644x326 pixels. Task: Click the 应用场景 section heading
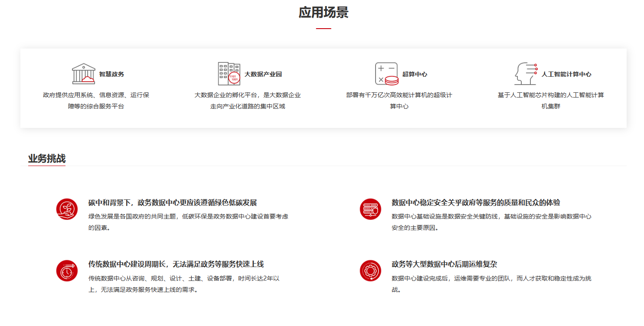click(323, 13)
